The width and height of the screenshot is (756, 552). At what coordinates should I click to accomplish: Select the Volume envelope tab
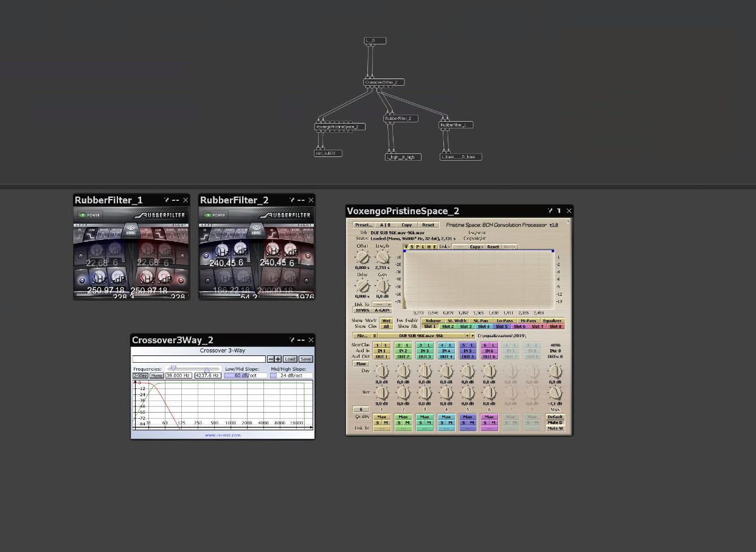coord(433,321)
